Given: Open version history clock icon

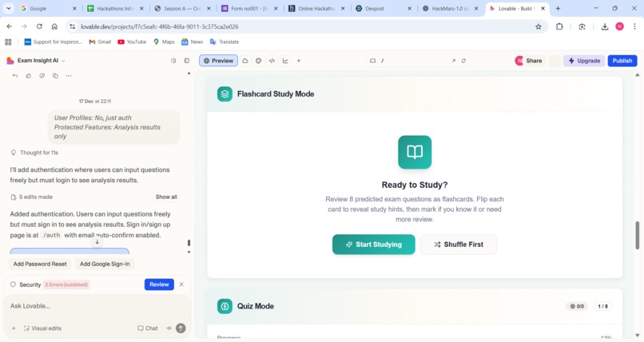Looking at the screenshot, I should click(173, 61).
